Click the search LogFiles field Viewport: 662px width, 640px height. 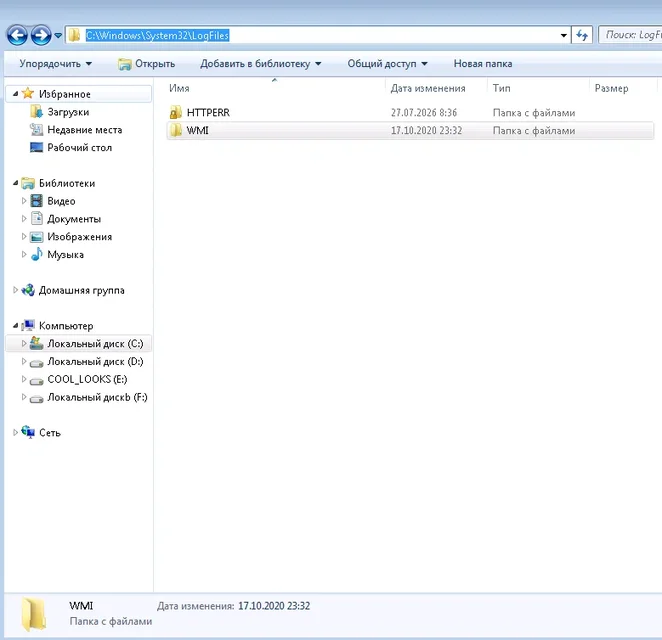coord(630,35)
